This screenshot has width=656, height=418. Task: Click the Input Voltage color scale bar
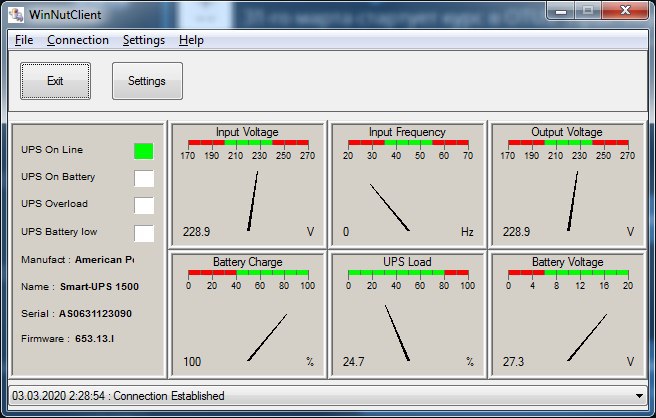[x=249, y=143]
